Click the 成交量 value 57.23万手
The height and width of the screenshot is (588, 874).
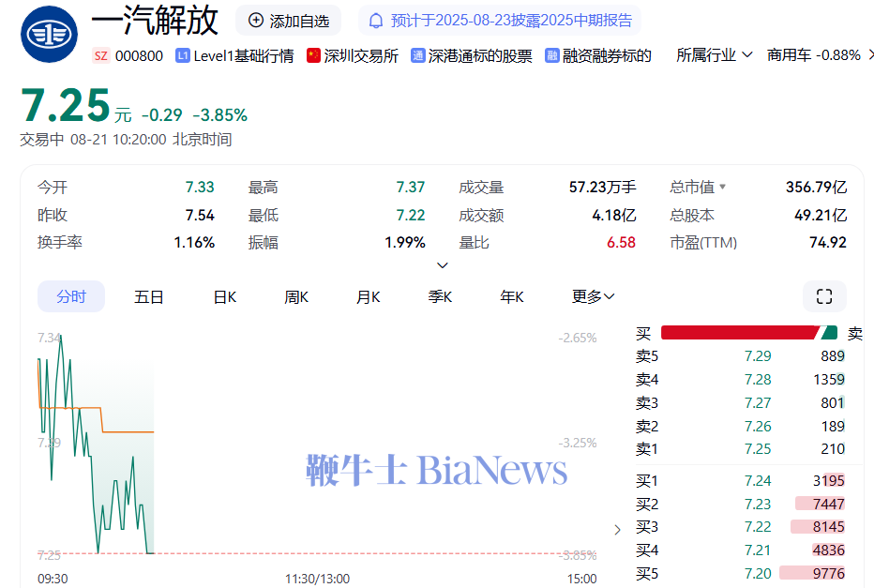click(602, 188)
